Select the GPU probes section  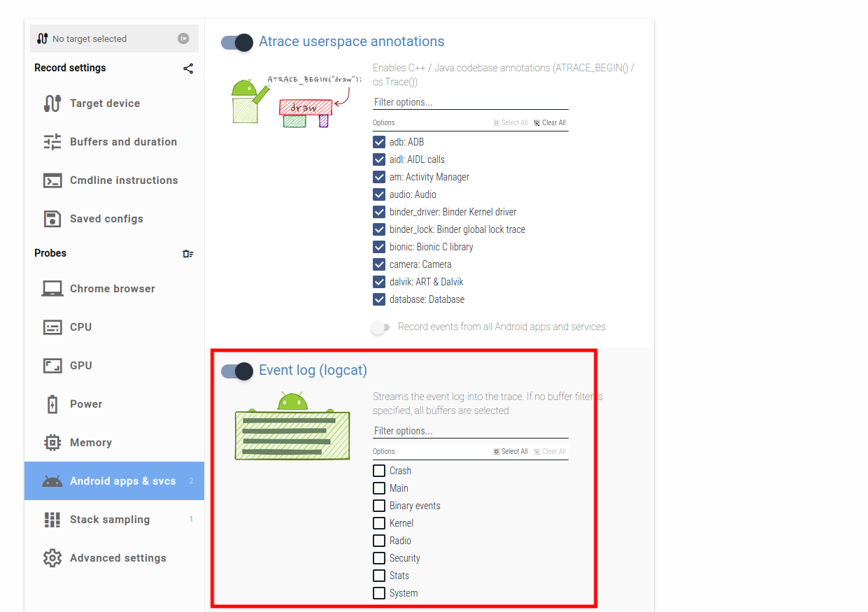[x=114, y=366]
